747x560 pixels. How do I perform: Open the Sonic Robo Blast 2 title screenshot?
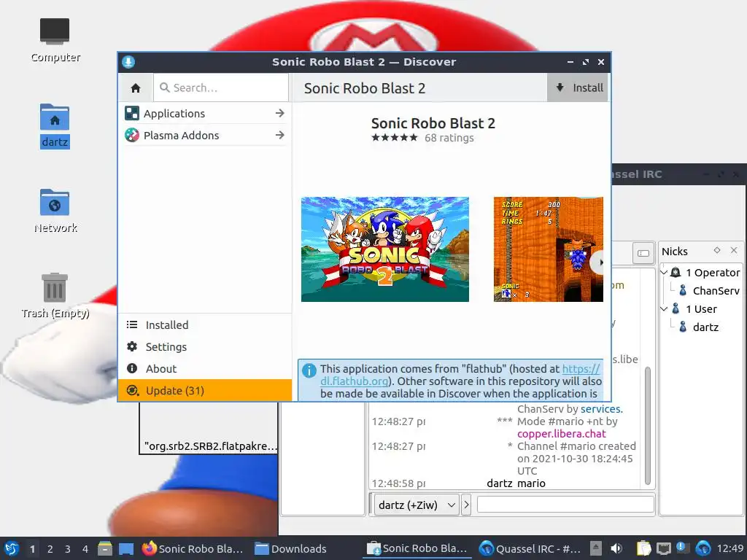tap(385, 249)
